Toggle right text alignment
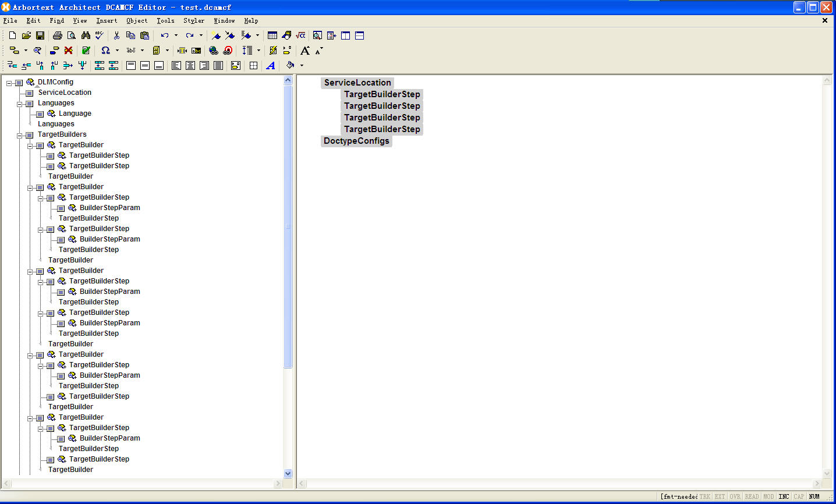The height and width of the screenshot is (504, 836). pos(204,66)
